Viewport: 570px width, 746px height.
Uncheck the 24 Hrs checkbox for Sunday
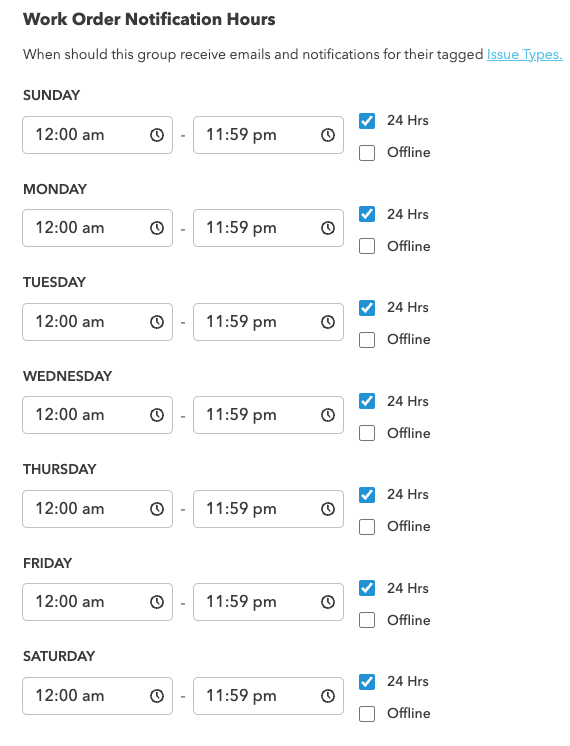[x=367, y=121]
